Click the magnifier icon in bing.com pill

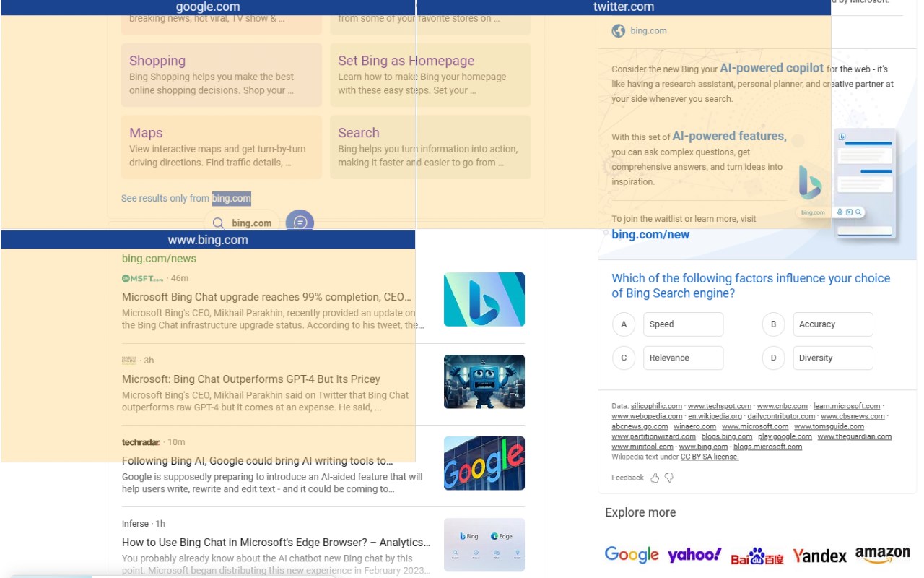point(218,223)
